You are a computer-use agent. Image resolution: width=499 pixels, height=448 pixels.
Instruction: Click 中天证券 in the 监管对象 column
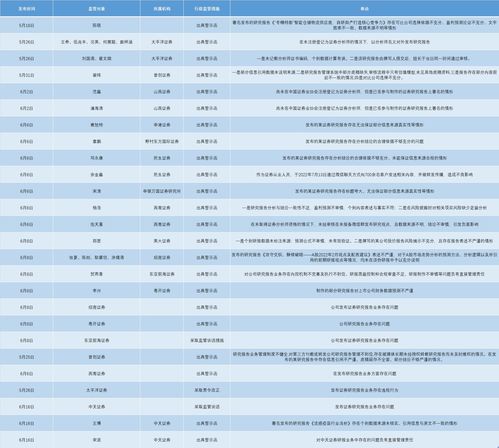point(97,406)
